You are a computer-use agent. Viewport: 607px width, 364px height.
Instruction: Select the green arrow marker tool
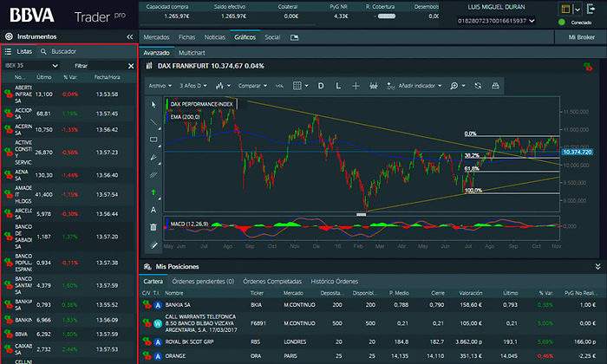[x=153, y=192]
